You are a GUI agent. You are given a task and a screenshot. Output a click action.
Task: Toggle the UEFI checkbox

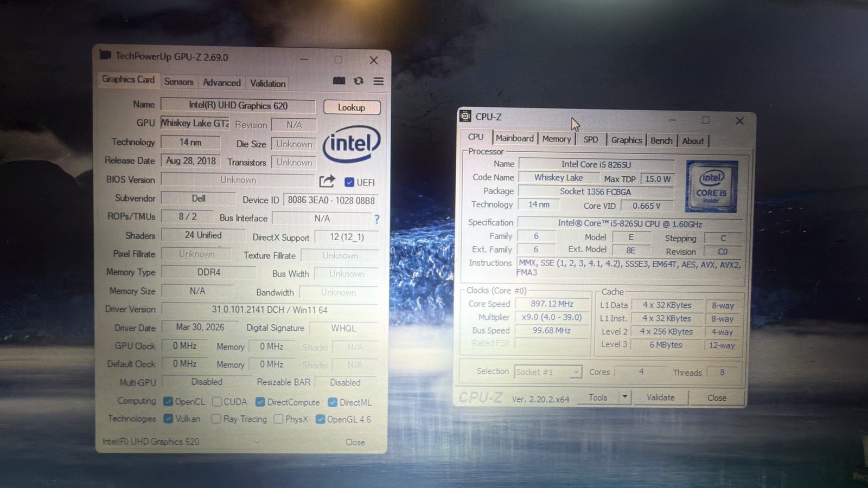[349, 182]
